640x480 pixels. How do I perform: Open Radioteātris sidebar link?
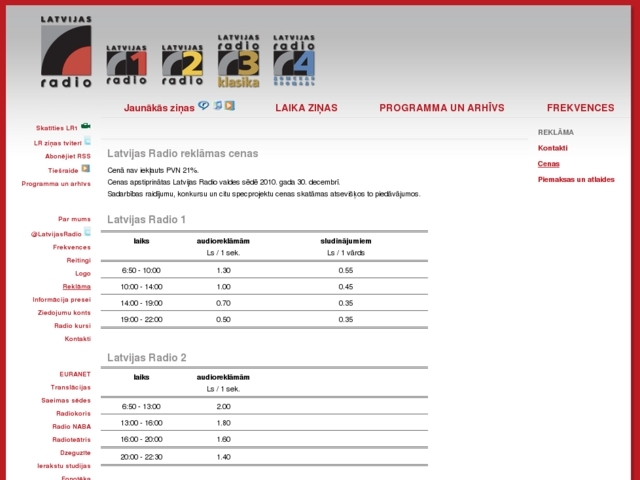pos(71,440)
